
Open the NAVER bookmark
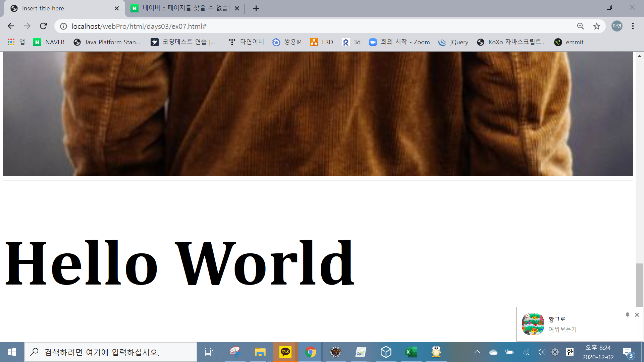point(49,42)
